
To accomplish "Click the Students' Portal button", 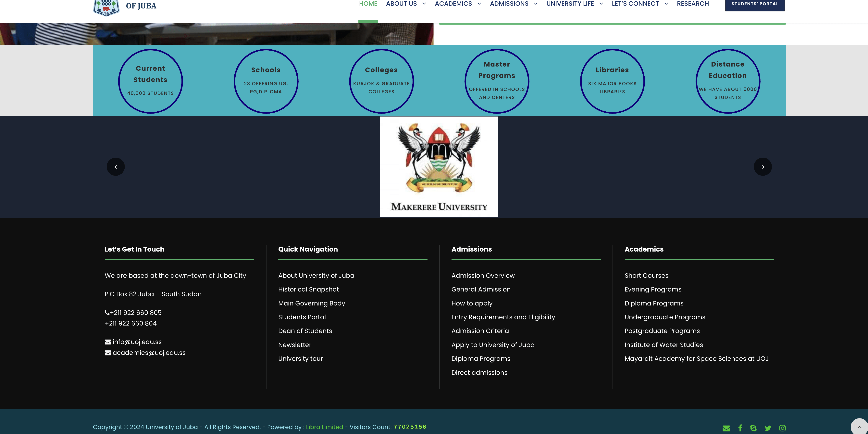I will pos(754,4).
